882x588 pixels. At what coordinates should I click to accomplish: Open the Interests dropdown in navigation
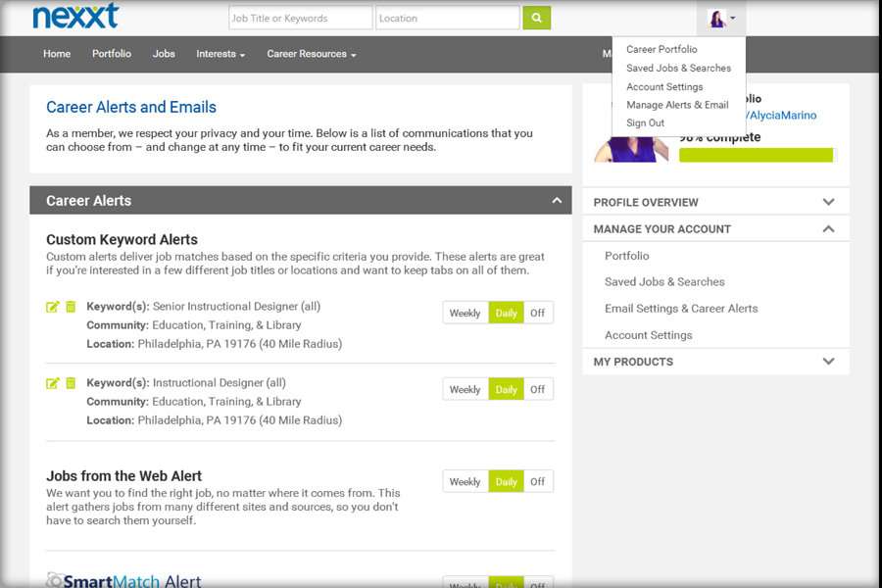[220, 54]
